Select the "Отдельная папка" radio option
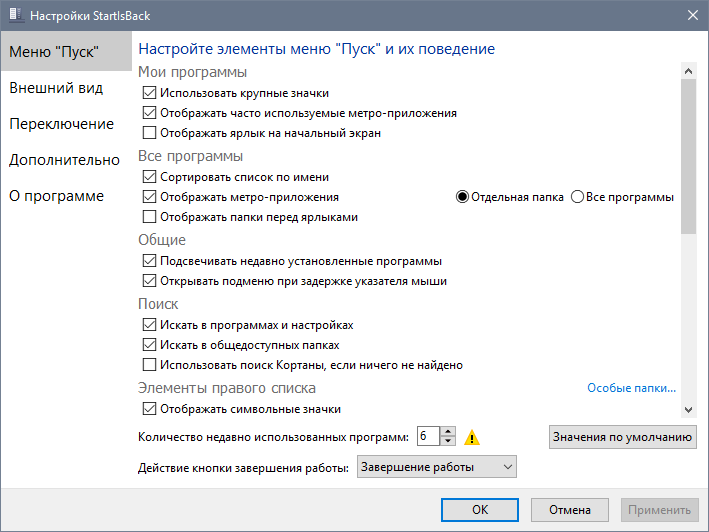 pyautogui.click(x=462, y=197)
